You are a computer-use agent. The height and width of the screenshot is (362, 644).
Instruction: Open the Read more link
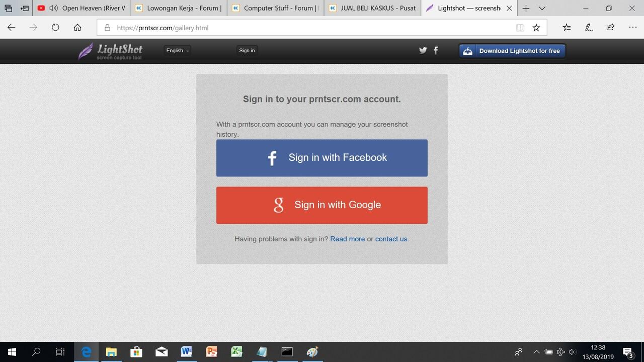click(348, 239)
